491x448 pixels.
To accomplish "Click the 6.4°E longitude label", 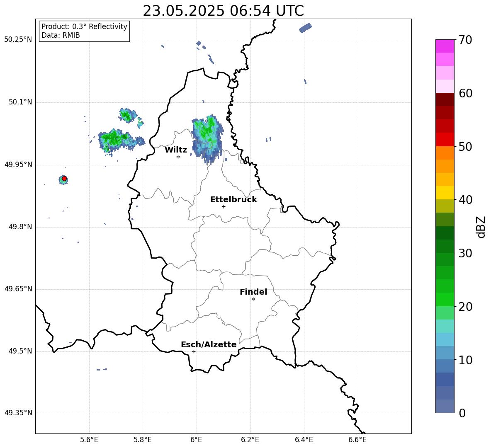I will coord(304,440).
